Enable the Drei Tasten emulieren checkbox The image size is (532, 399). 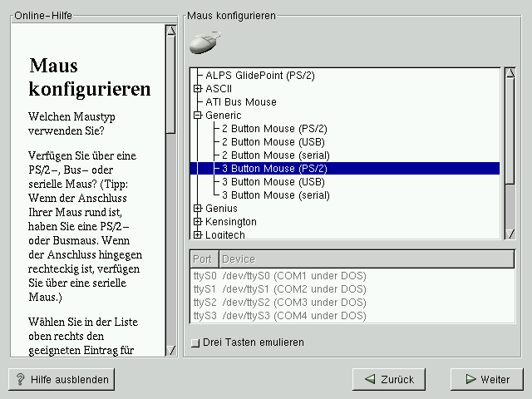coord(195,342)
